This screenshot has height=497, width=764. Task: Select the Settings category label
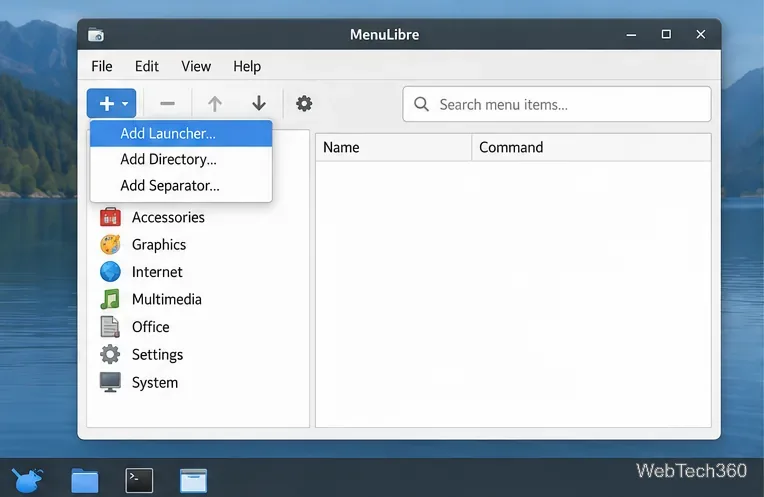[157, 355]
